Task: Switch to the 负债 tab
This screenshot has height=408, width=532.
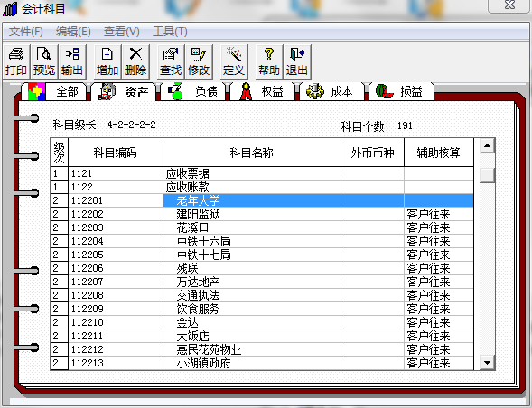Action: pos(192,91)
